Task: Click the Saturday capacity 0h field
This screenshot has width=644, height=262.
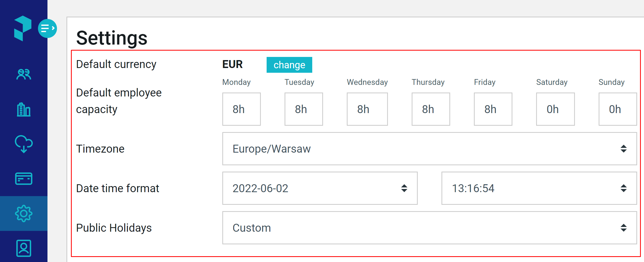Action: point(555,109)
